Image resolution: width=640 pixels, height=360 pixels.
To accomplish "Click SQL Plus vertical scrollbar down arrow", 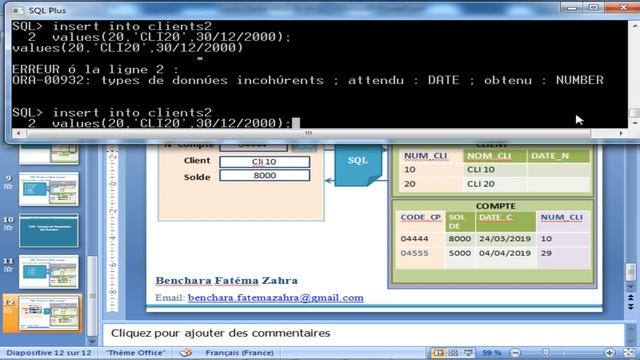I will (x=634, y=123).
